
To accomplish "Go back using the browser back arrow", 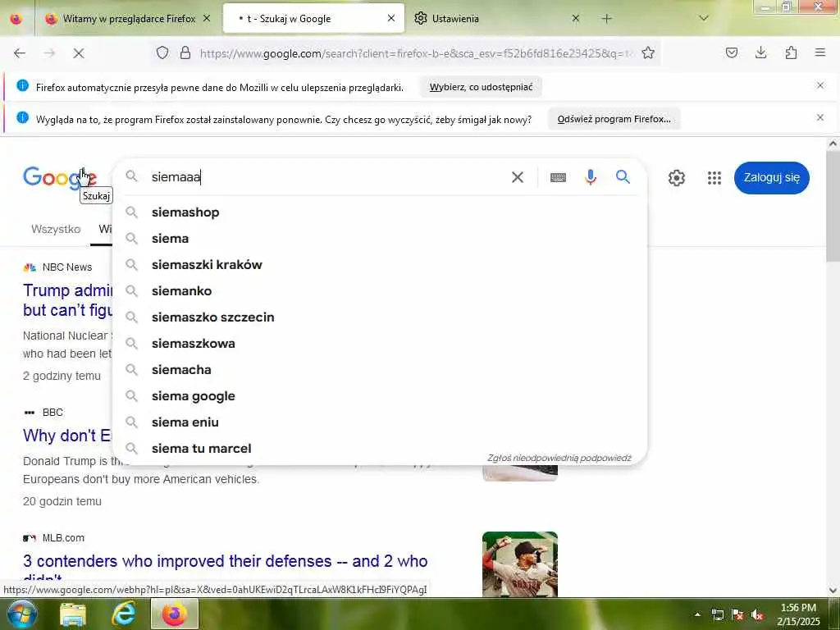I will click(x=20, y=53).
